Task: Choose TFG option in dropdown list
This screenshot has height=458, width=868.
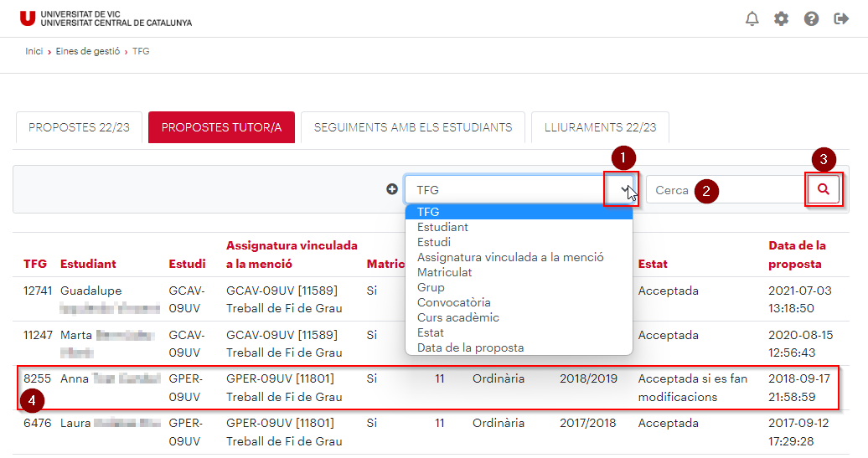Action: (519, 212)
